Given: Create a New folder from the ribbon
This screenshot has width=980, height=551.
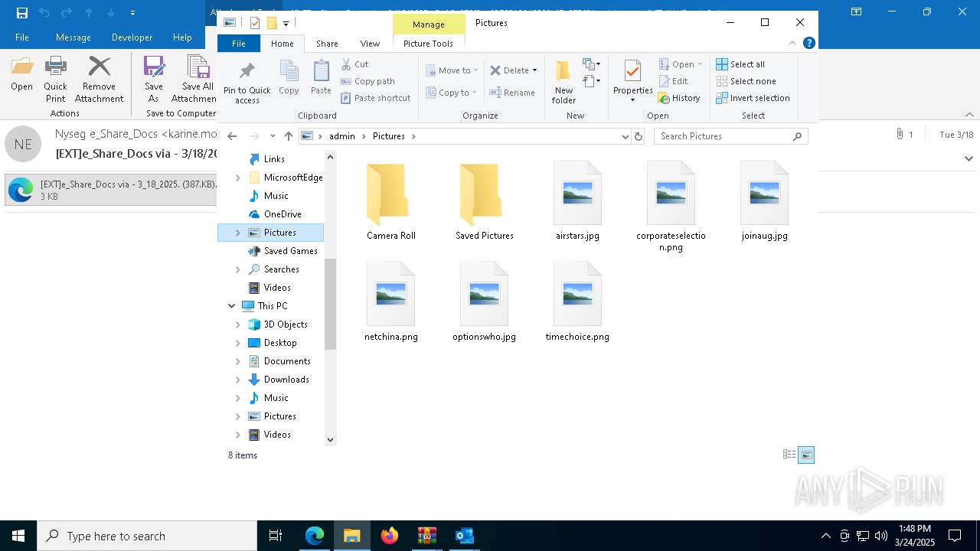Looking at the screenshot, I should point(563,82).
